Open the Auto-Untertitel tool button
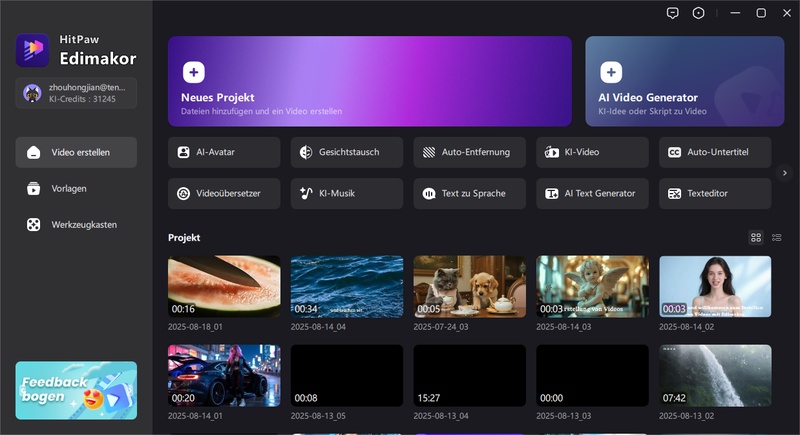 point(715,152)
